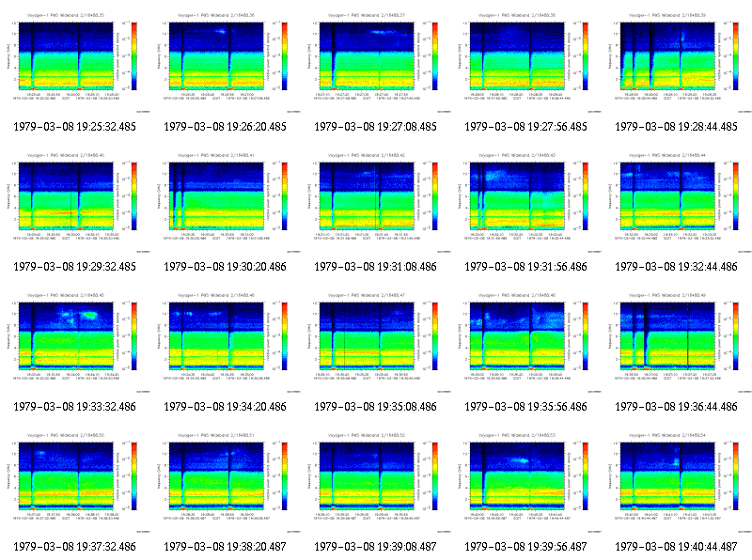The height and width of the screenshot is (560, 752).
Task: Open spectrogram thumbnail for 19:28:44.485
Action: (x=677, y=62)
